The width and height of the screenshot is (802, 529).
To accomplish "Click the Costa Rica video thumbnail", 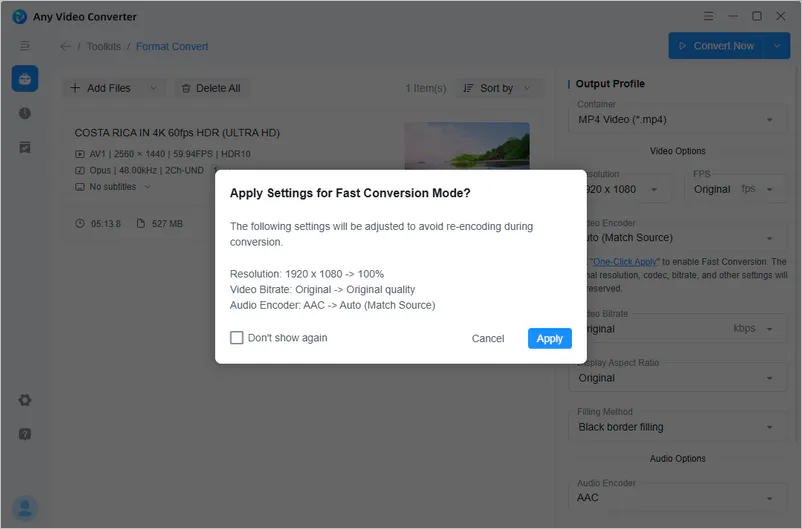I will point(466,146).
